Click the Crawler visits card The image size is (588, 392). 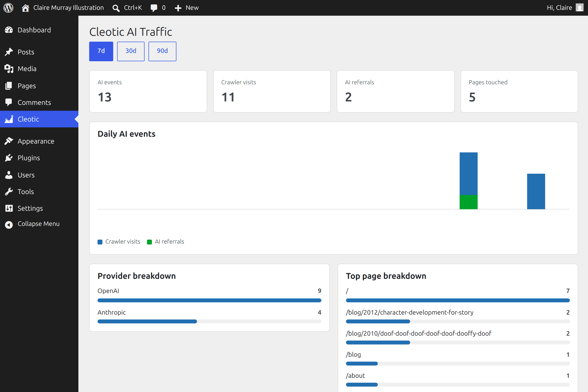[272, 91]
